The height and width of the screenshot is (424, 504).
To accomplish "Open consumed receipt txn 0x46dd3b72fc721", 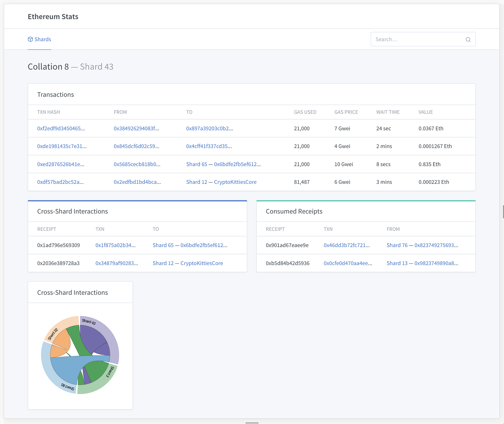I will pos(347,245).
